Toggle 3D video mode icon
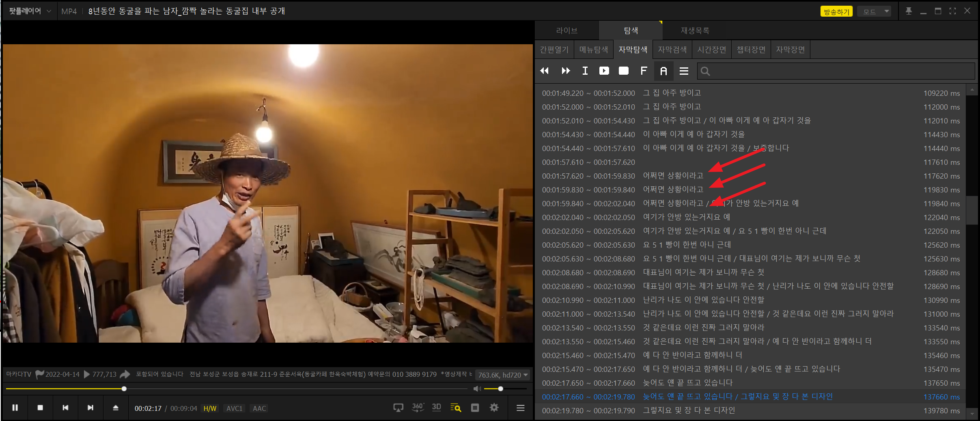980x421 pixels. [436, 407]
